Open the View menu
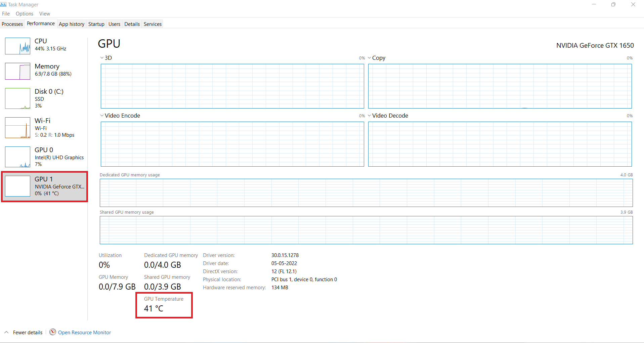This screenshot has height=343, width=644. pos(44,14)
